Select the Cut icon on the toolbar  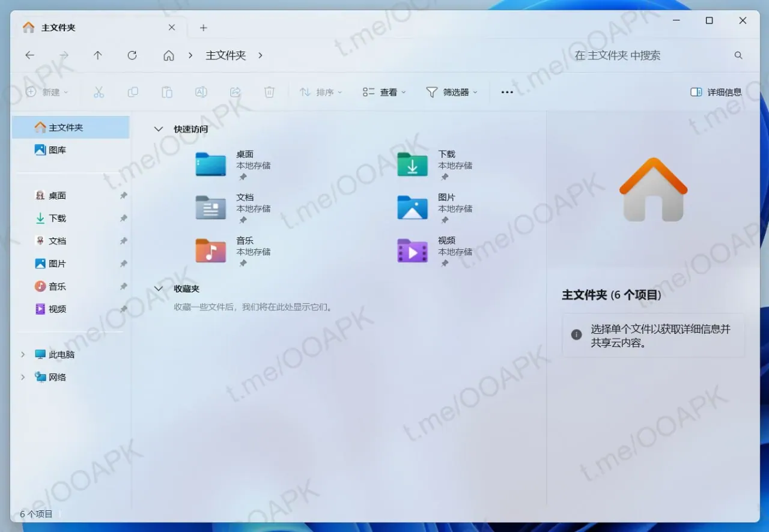click(x=99, y=92)
